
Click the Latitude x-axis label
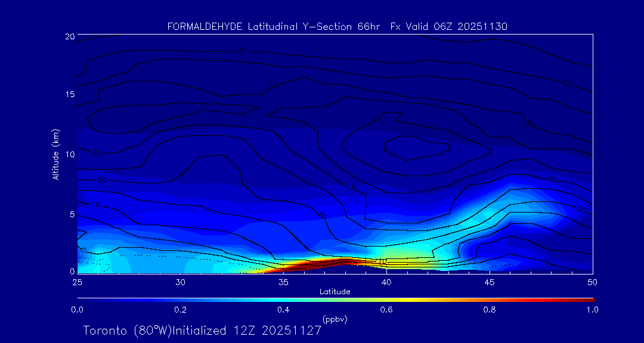pyautogui.click(x=335, y=291)
